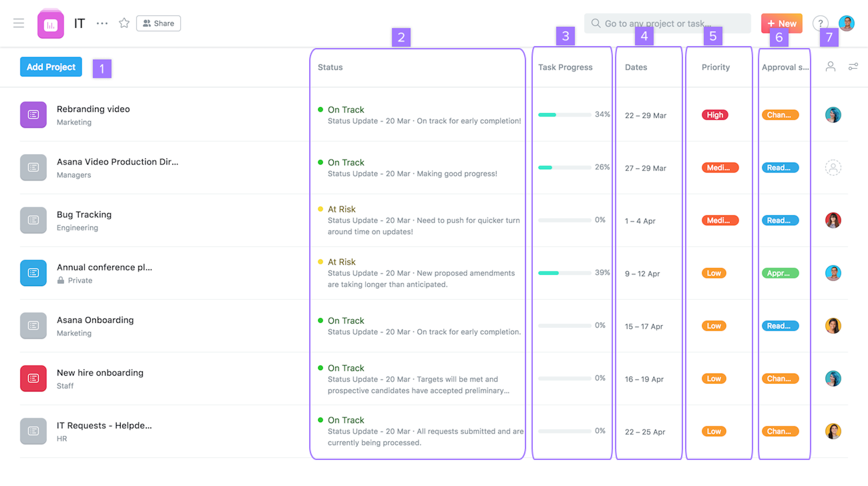Click the manage members icon in toolbar

(x=830, y=67)
